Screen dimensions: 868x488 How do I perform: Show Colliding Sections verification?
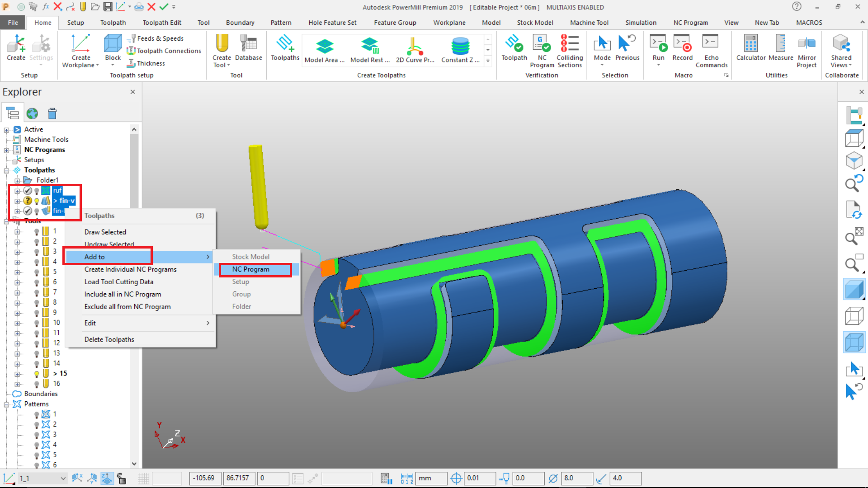[569, 50]
